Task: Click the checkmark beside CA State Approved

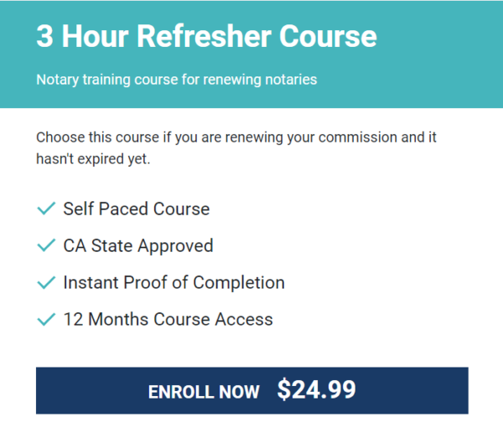Action: [46, 246]
